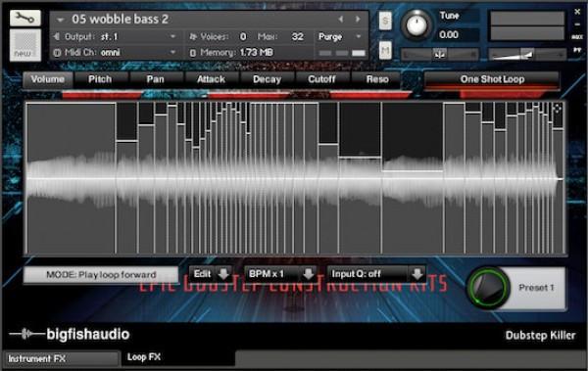Open the Purge dropdown menu
The image size is (588, 371).
click(340, 37)
